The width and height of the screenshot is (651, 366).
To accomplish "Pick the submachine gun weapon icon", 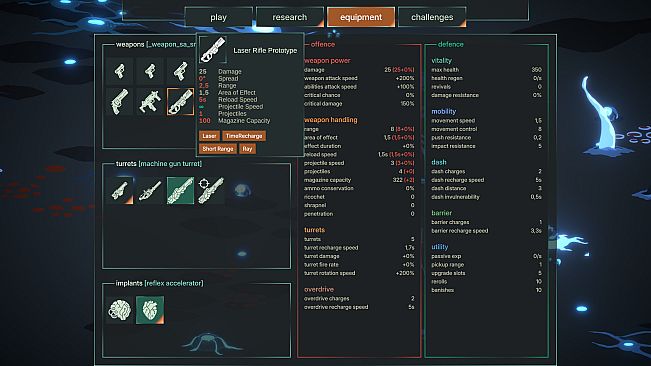I will coord(150,101).
